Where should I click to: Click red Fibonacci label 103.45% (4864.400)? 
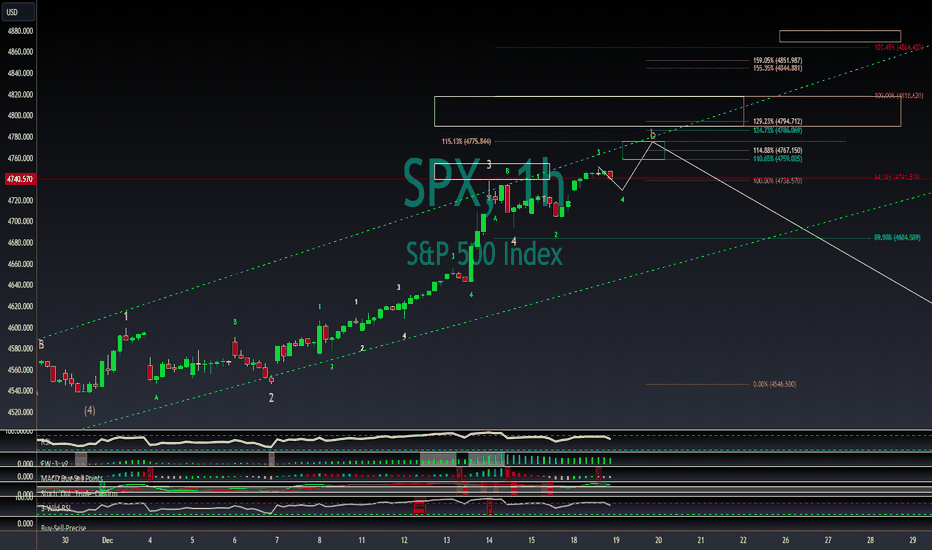coord(898,47)
